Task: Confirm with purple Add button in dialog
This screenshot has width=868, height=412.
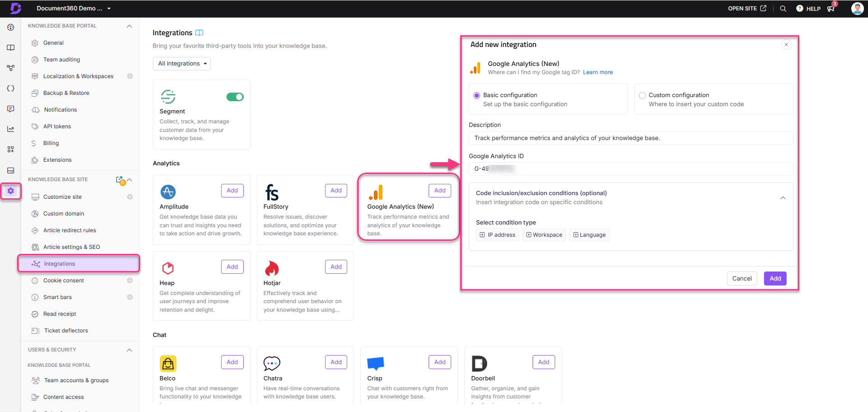Action: pos(775,279)
